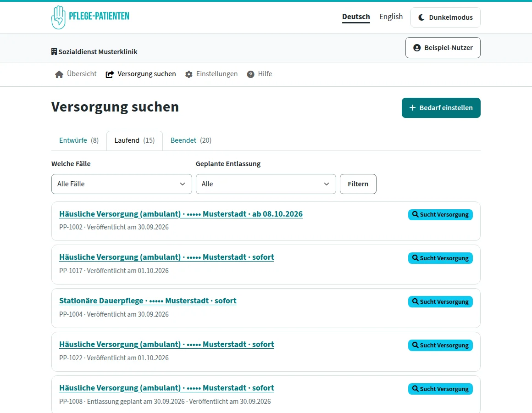Click the building icon next to Sozialdienst Musterklinik

click(54, 51)
